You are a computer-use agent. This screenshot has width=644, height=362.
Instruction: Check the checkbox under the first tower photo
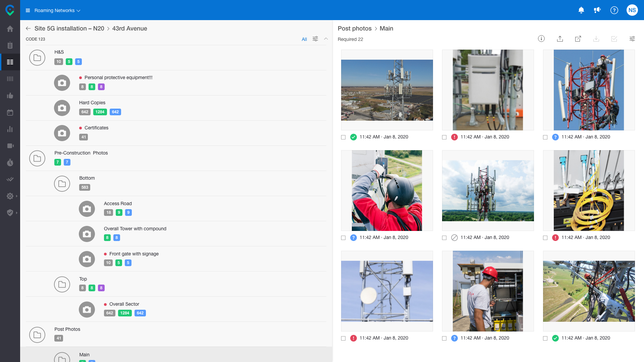tap(343, 137)
